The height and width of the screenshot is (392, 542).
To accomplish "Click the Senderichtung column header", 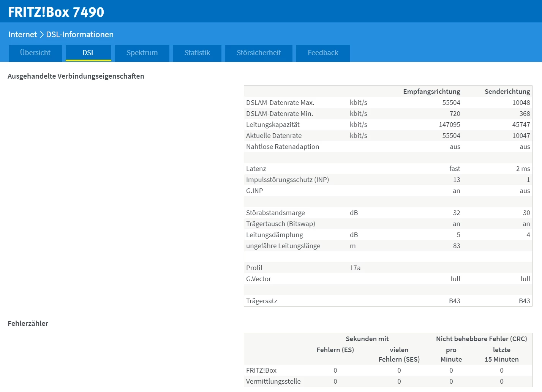I will point(507,92).
